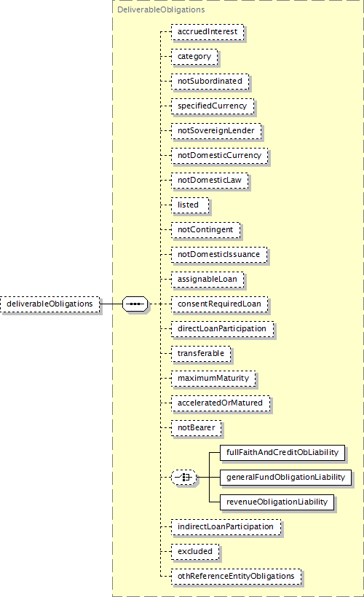Image resolution: width=364 pixels, height=597 pixels.
Task: Click the choice compositor icon
Action: click(x=184, y=477)
